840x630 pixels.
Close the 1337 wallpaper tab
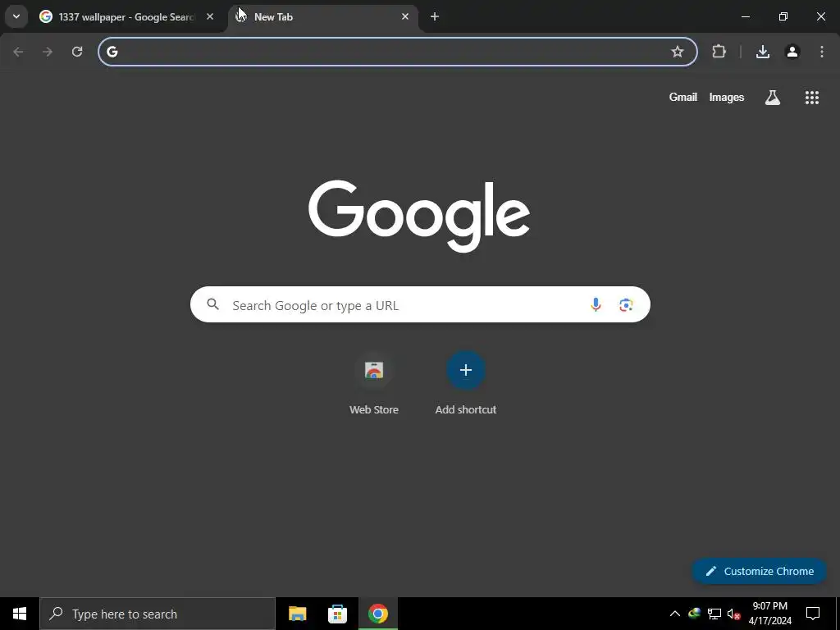click(210, 16)
